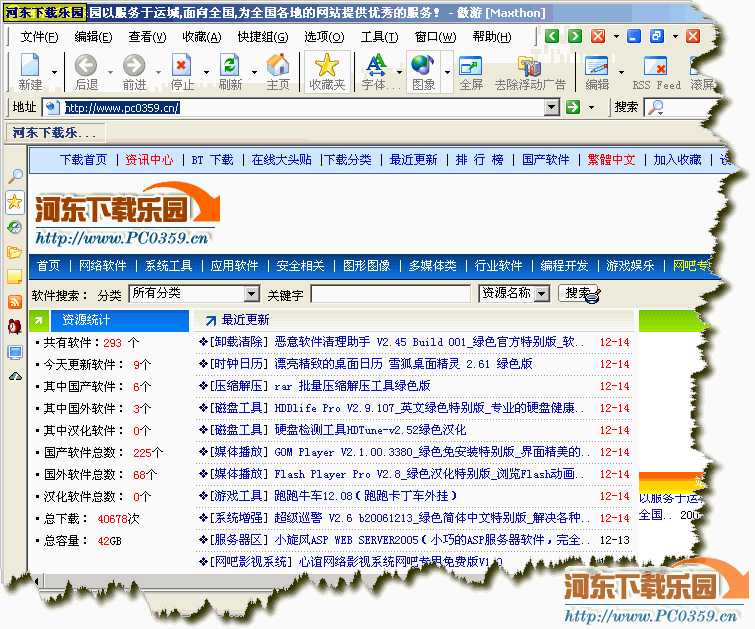Click the red close-tab X icon in menu bar
The width and height of the screenshot is (755, 629).
point(598,36)
